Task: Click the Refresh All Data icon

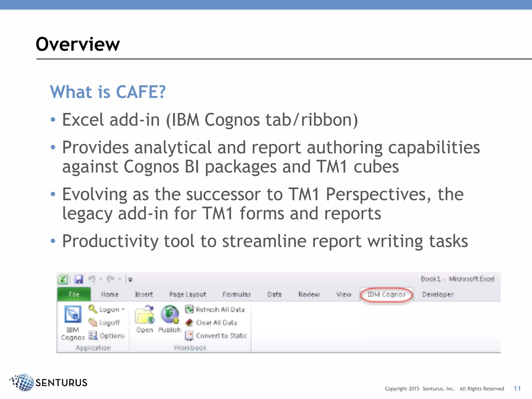Action: coord(189,309)
